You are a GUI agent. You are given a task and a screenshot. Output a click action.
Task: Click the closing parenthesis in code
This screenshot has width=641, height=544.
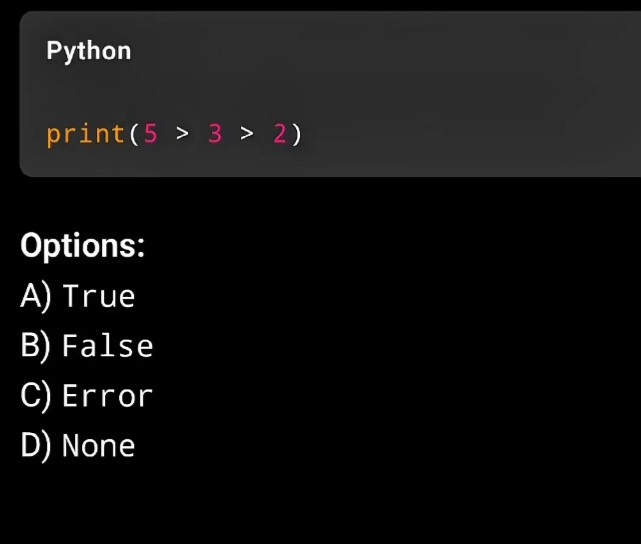tap(296, 133)
